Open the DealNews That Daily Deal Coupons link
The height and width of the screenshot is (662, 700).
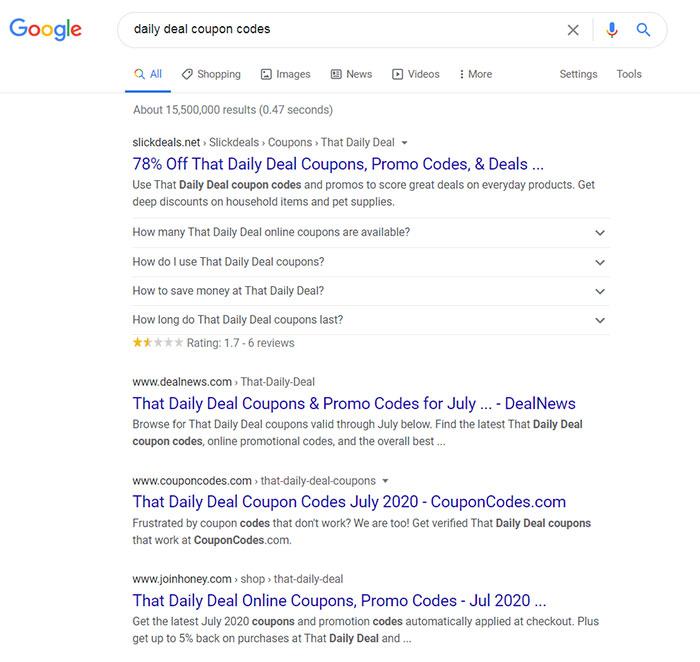[354, 404]
